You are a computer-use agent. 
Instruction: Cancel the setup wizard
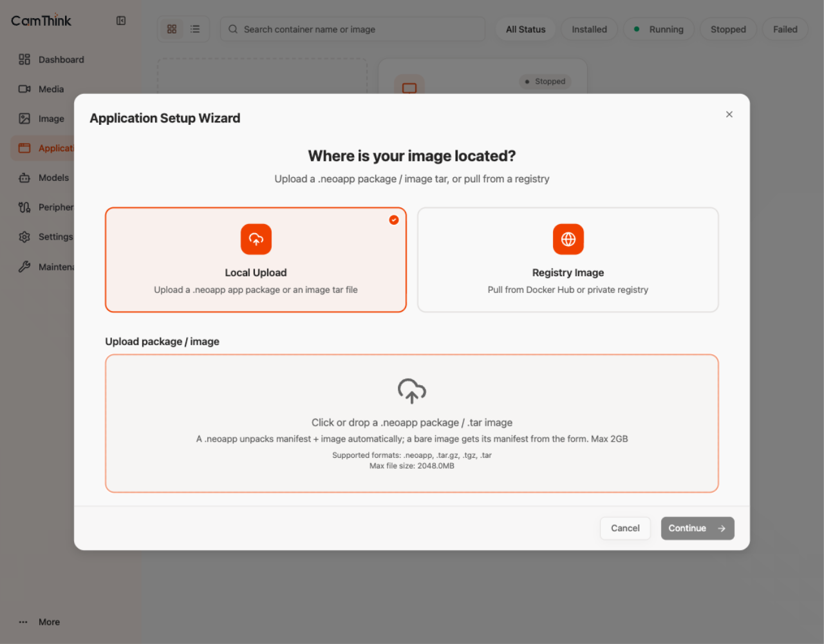[625, 528]
